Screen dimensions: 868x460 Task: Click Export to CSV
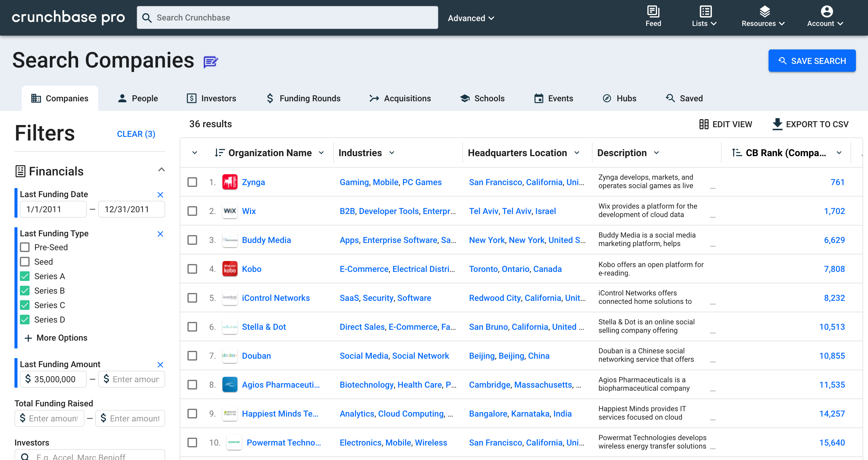click(x=810, y=124)
